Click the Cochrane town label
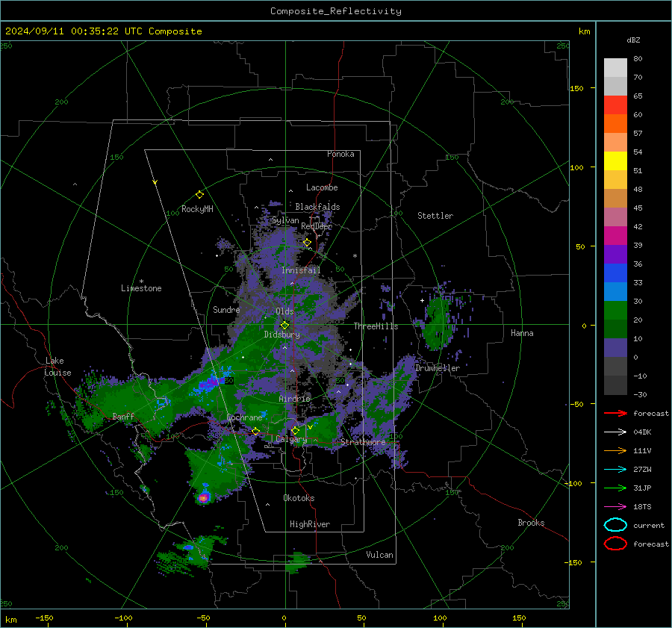This screenshot has width=672, height=628. tap(244, 417)
